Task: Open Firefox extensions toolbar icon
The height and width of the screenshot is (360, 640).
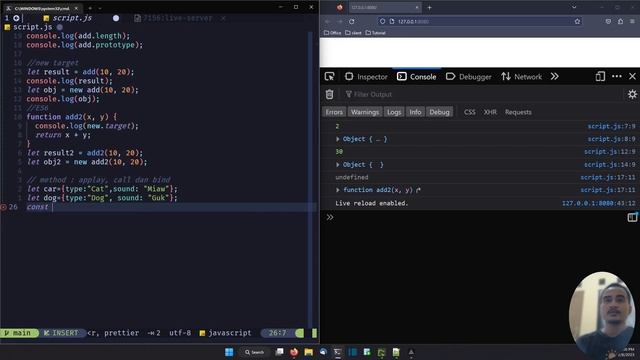Action: click(620, 21)
